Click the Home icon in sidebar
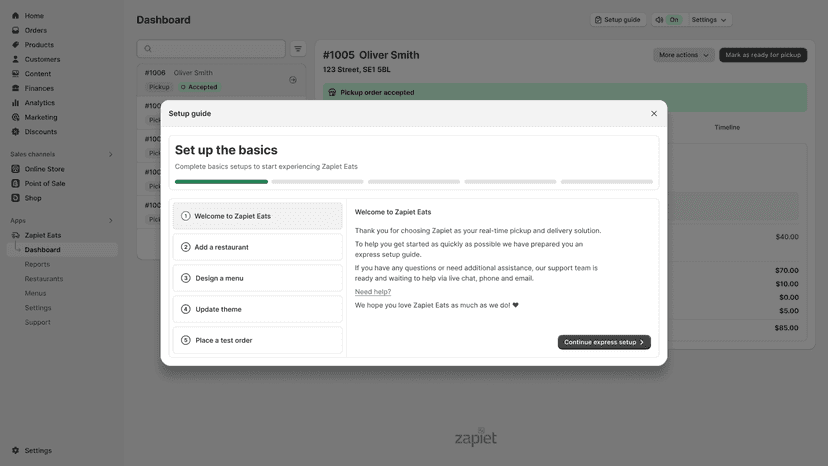Screen dimensions: 828x466 click(x=15, y=16)
